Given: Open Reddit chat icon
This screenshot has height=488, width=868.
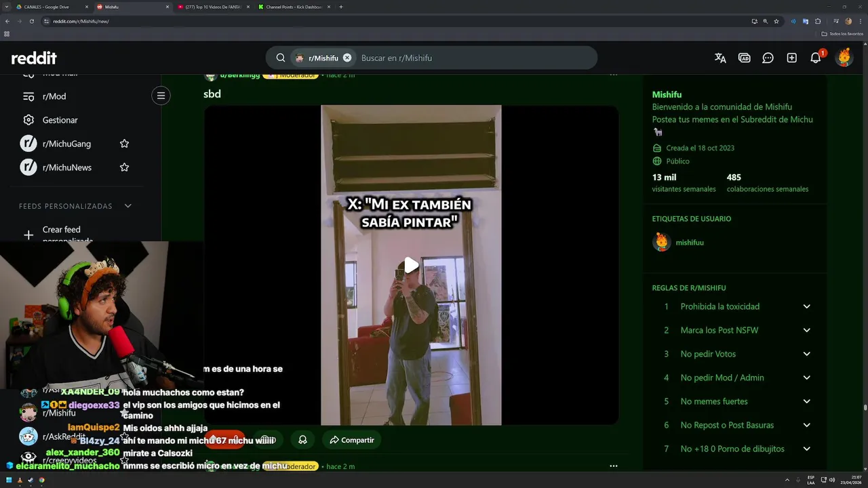Looking at the screenshot, I should coord(768,58).
